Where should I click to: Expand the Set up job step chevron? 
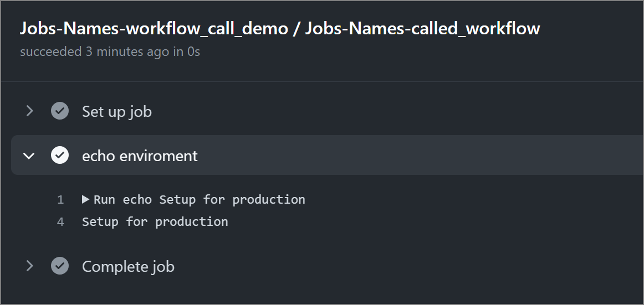coord(30,111)
